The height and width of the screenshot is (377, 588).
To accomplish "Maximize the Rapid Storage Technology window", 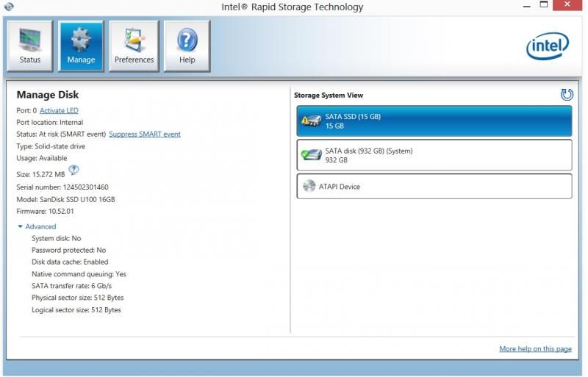I will click(544, 5).
